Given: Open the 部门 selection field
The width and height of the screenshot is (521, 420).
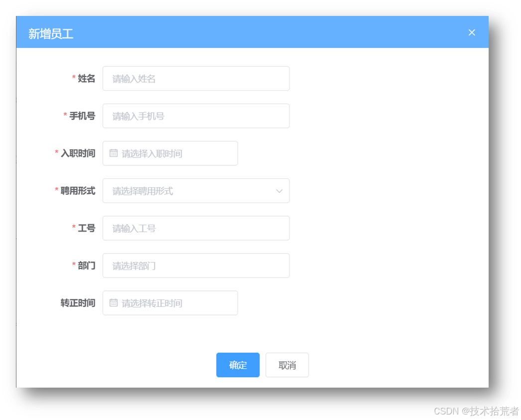Looking at the screenshot, I should point(196,265).
